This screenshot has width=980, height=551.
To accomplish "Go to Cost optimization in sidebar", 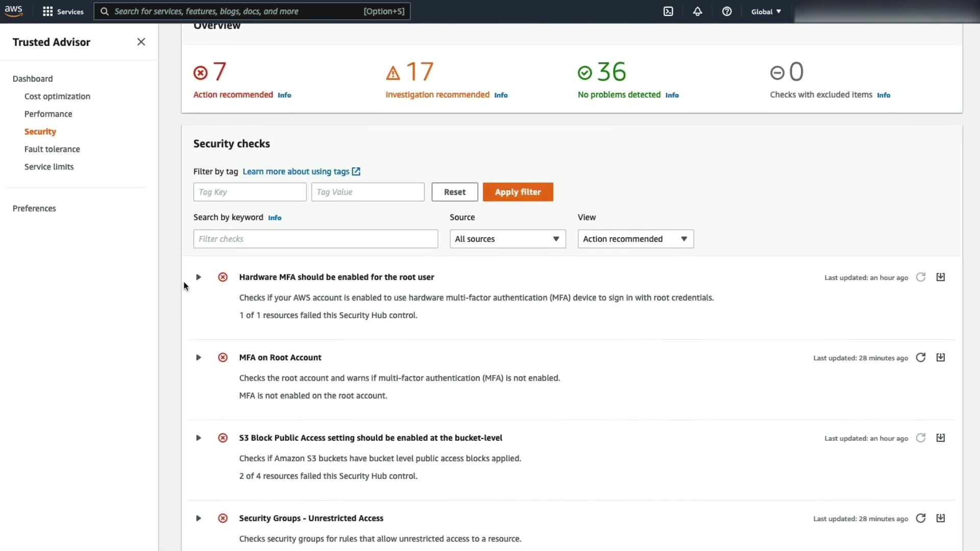I will [x=57, y=96].
